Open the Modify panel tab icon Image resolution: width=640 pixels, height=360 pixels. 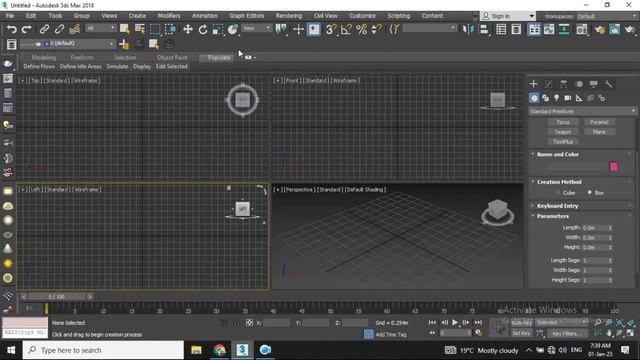pos(549,84)
